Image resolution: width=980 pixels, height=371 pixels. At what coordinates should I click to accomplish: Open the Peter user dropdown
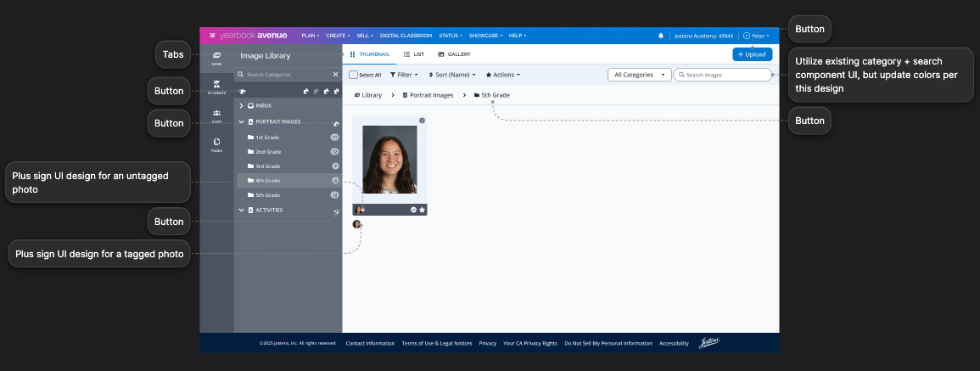click(756, 36)
